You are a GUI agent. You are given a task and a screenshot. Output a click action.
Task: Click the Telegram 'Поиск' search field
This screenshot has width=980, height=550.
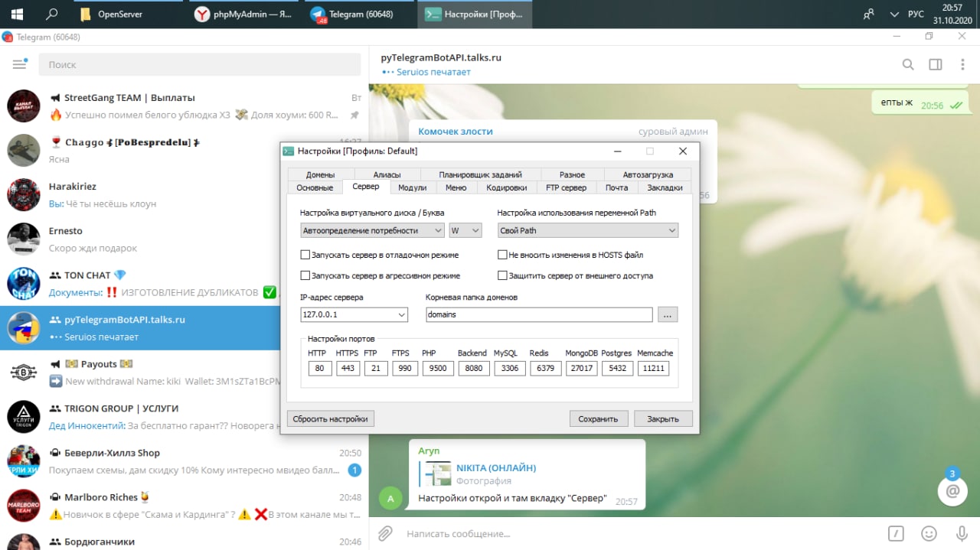[x=200, y=64]
